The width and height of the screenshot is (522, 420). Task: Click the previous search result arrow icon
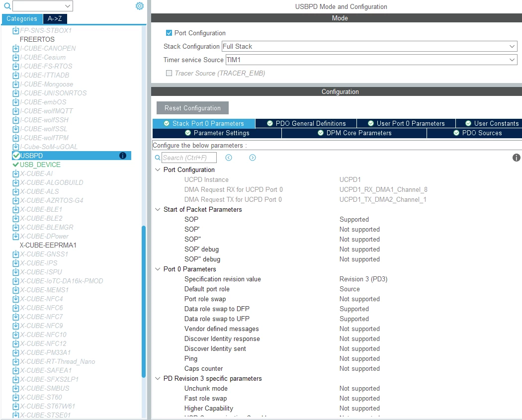[x=228, y=158]
